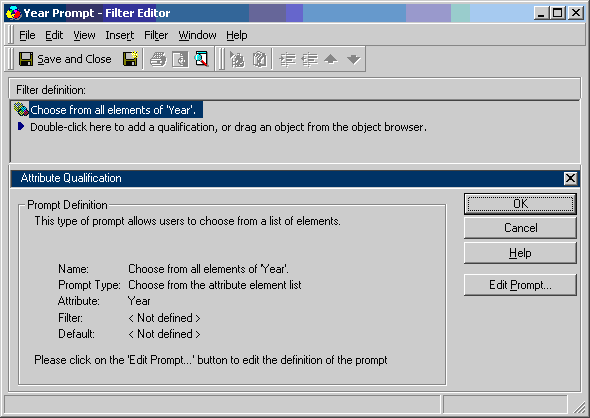This screenshot has height=418, width=590.
Task: Click the first indent lines toolbar icon
Action: click(x=287, y=59)
